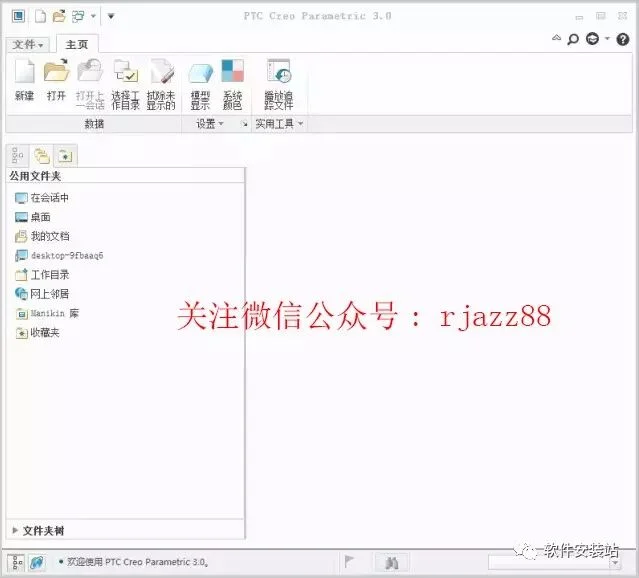Select 我的文档 (My Documents) folder
639x578 pixels.
pyautogui.click(x=42, y=236)
